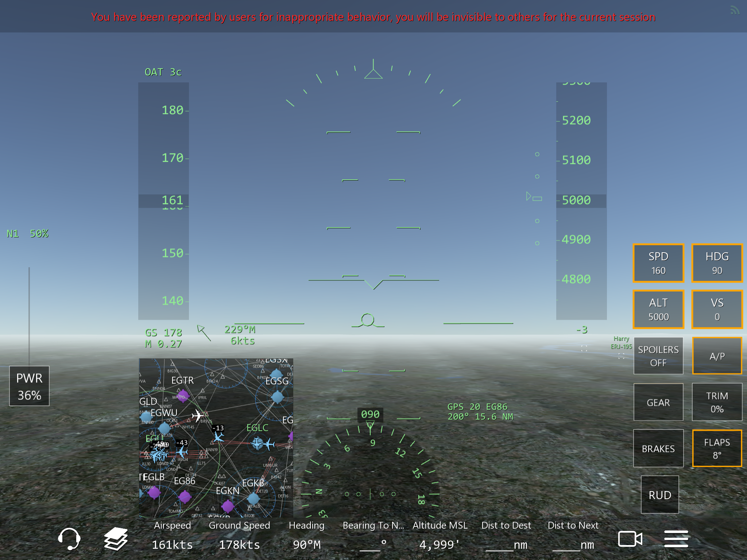Viewport: 747px width, 560px height.
Task: Toggle the A/P autopilot button
Action: [x=717, y=356]
